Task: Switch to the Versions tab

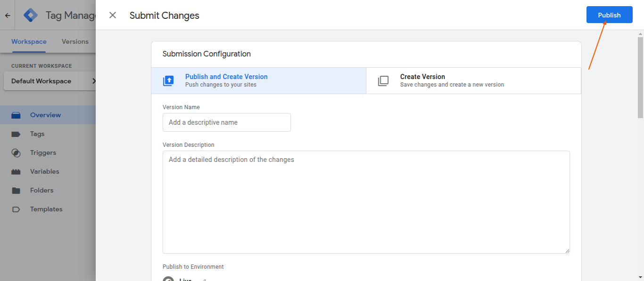Action: click(74, 41)
